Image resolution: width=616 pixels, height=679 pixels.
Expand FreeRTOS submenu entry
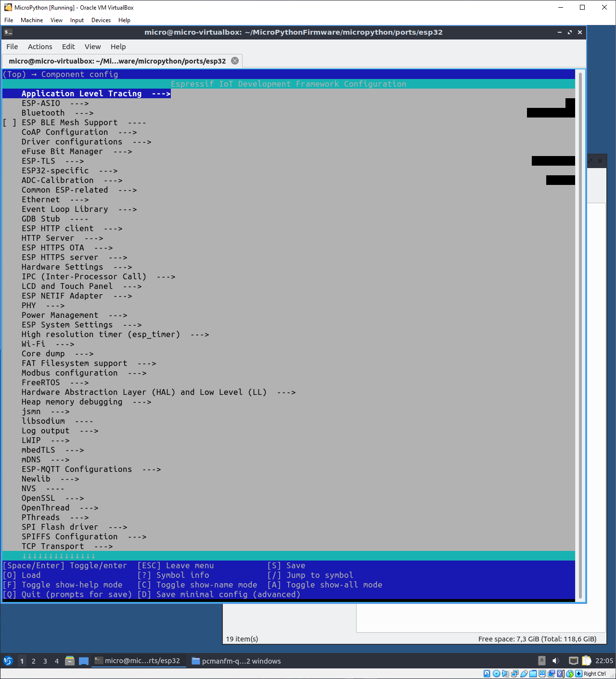click(55, 382)
